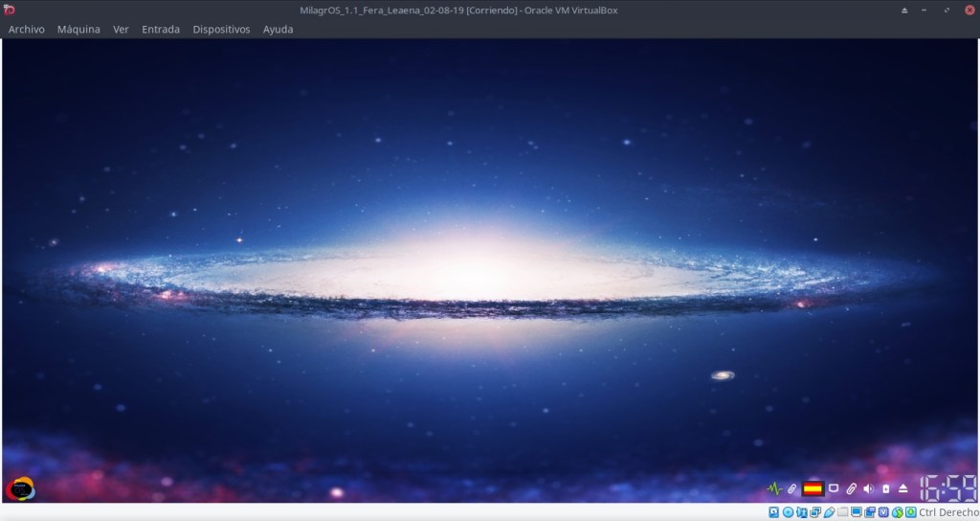The width and height of the screenshot is (980, 521).
Task: Click the VirtualBox shared folders status icon
Action: tap(842, 512)
